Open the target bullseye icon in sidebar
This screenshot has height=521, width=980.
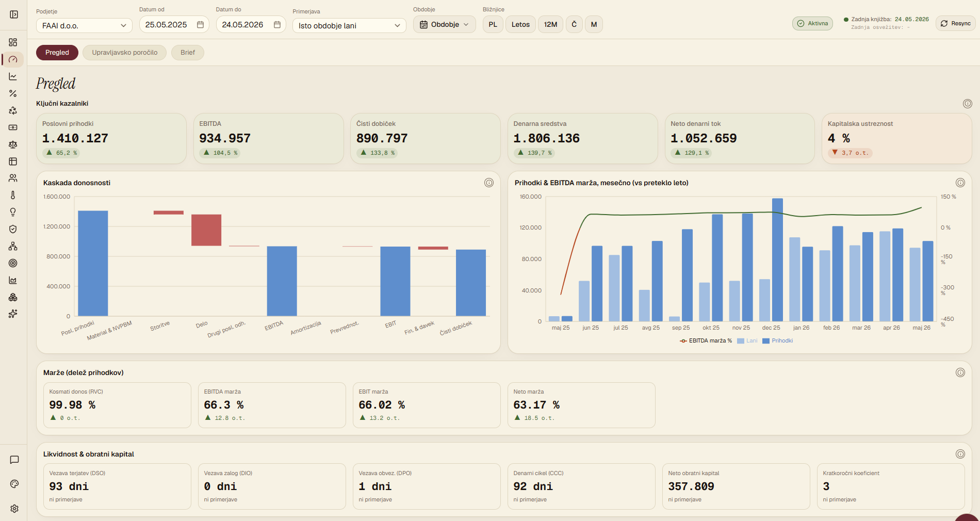pos(13,263)
